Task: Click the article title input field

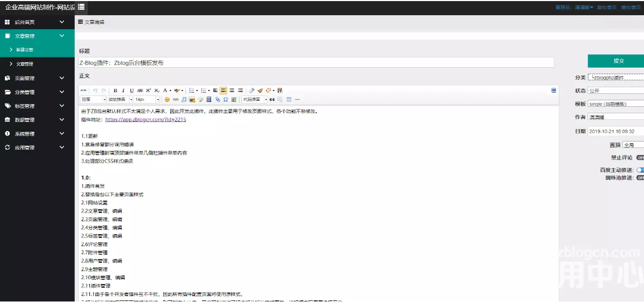Action: pos(316,63)
